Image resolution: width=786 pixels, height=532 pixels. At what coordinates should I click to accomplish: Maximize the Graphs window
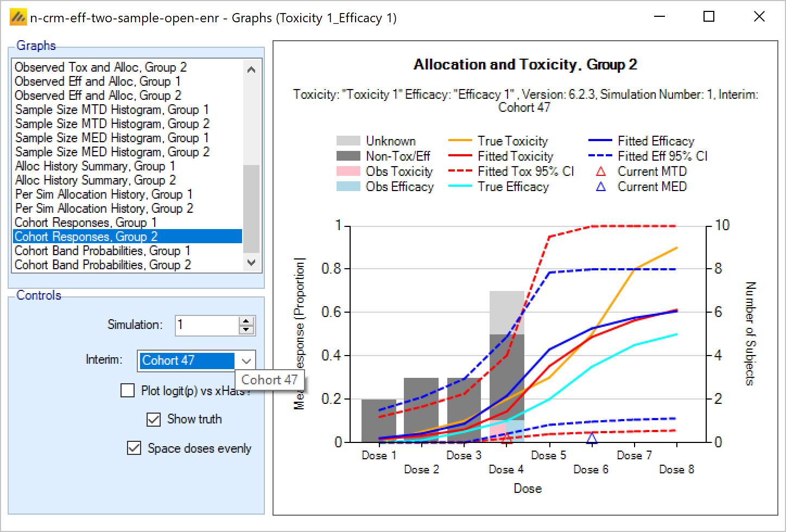tap(708, 17)
